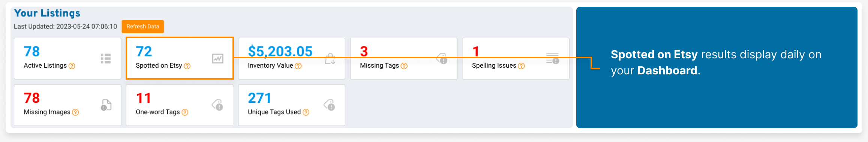Open help icon beside Missing Tags label
The width and height of the screenshot is (868, 142).
click(x=404, y=66)
